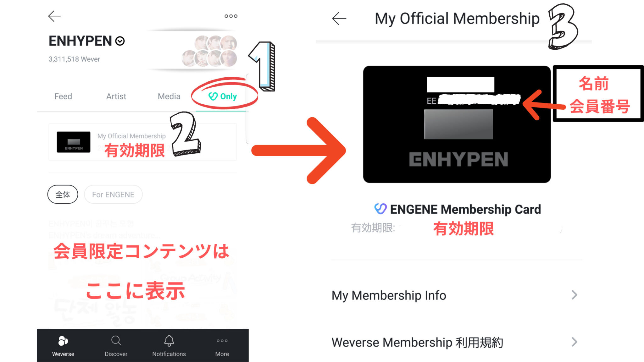Click the Media tab
This screenshot has height=362, width=644.
[169, 96]
